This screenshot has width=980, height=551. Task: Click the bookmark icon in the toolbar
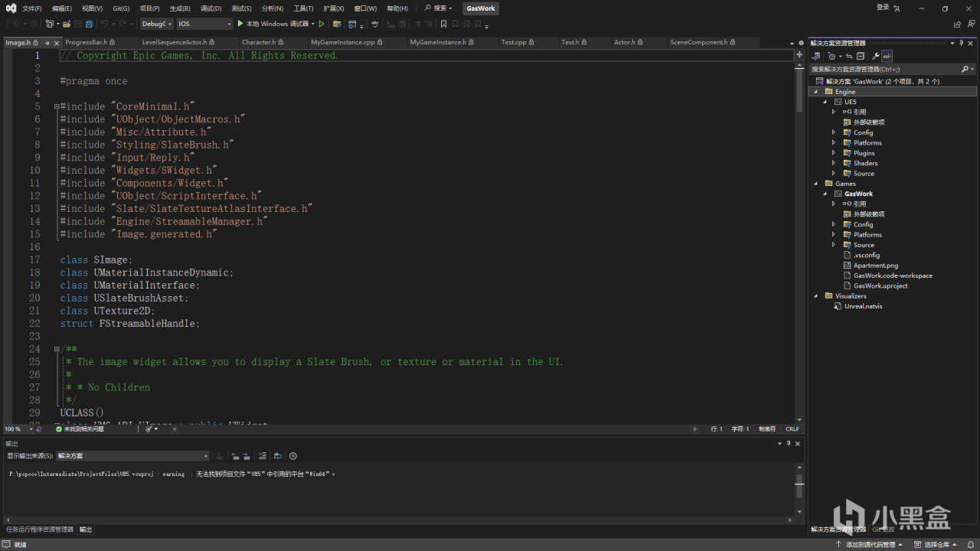pos(443,24)
